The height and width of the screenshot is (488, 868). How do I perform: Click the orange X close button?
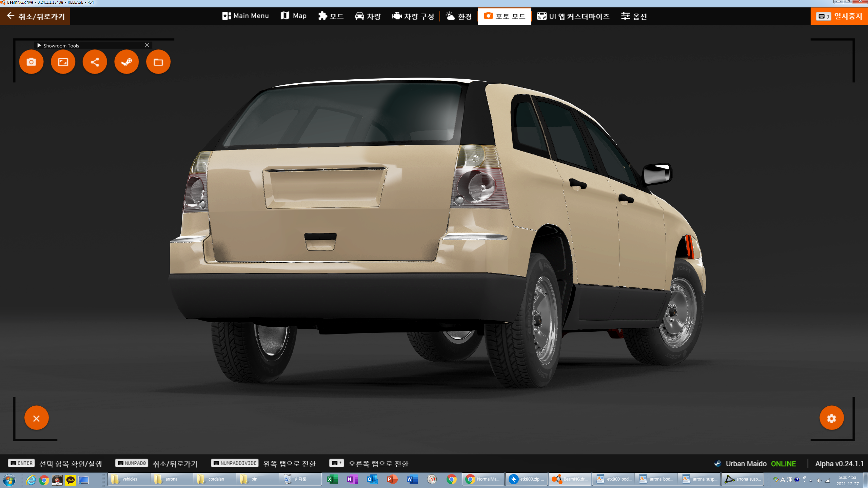tap(37, 418)
